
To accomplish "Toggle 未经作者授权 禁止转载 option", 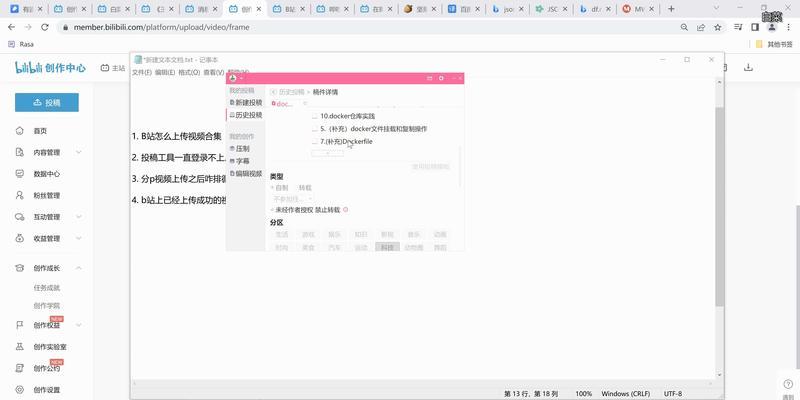I will 305,210.
